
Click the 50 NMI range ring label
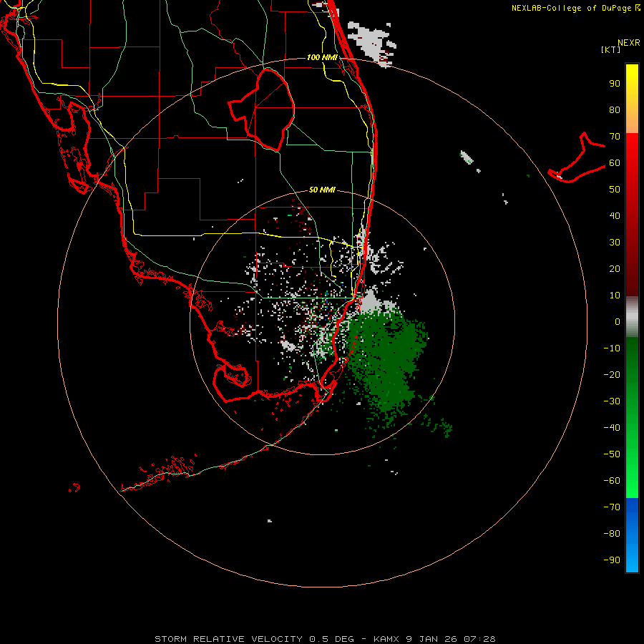322,190
